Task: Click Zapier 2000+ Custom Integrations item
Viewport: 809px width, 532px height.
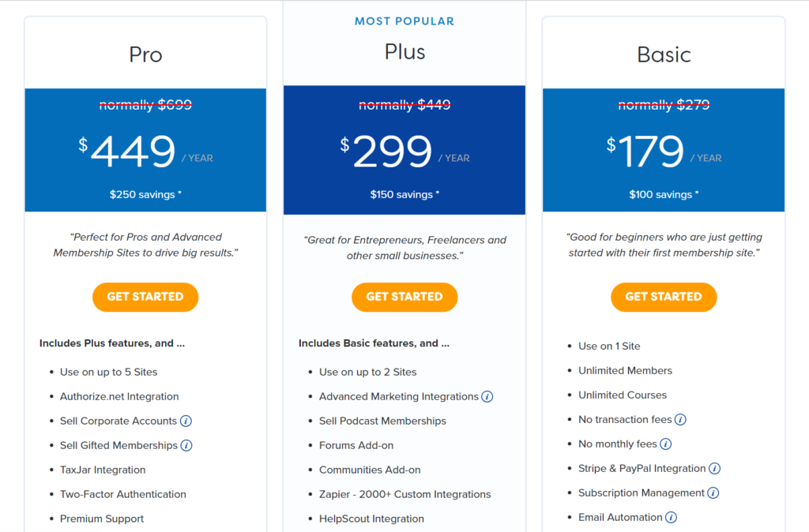Action: [404, 494]
